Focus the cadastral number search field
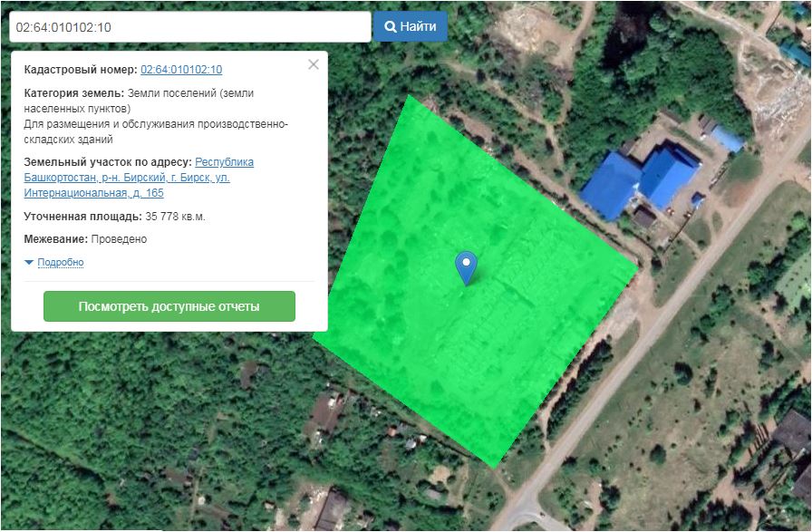This screenshot has width=812, height=532. pos(189,27)
